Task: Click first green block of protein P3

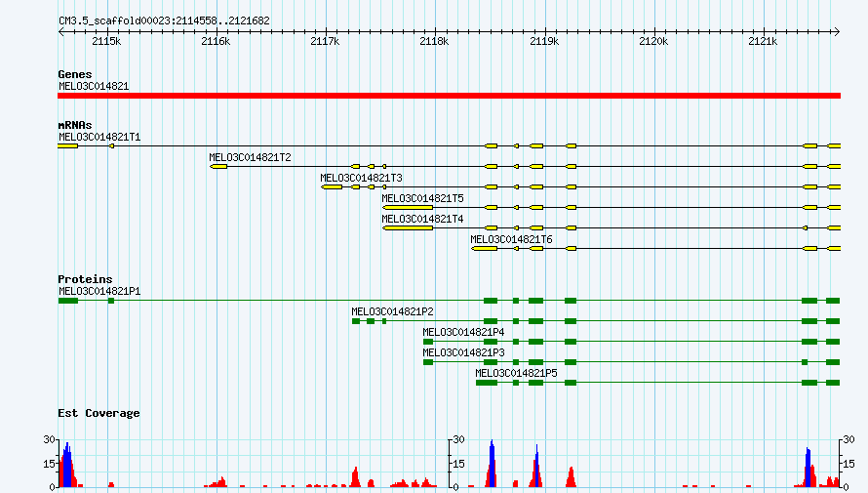Action: [428, 362]
